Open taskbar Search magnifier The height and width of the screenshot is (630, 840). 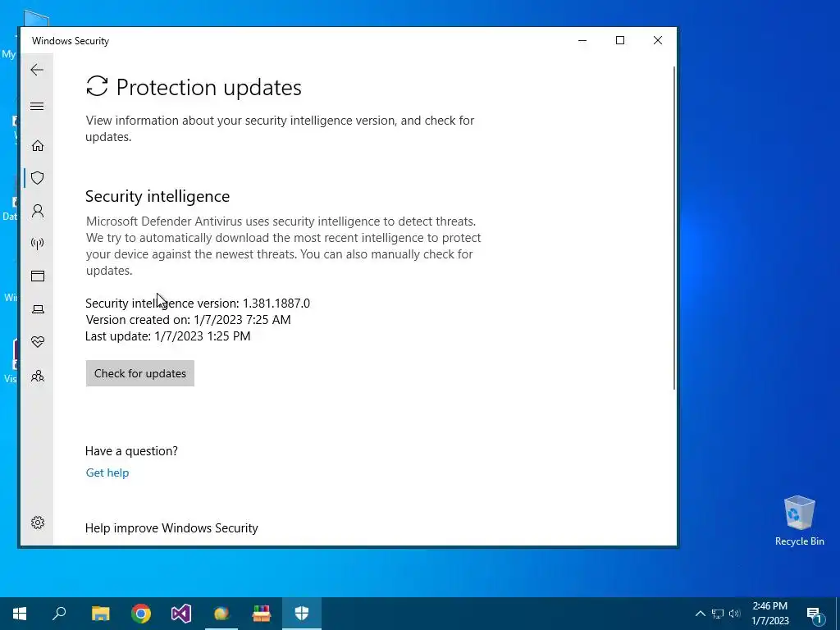click(x=59, y=614)
